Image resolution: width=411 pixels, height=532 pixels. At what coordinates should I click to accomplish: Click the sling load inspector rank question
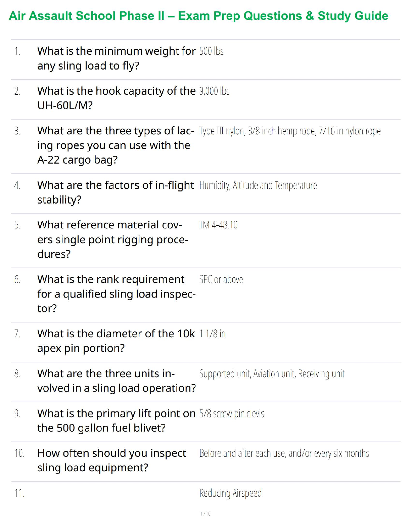coord(116,294)
